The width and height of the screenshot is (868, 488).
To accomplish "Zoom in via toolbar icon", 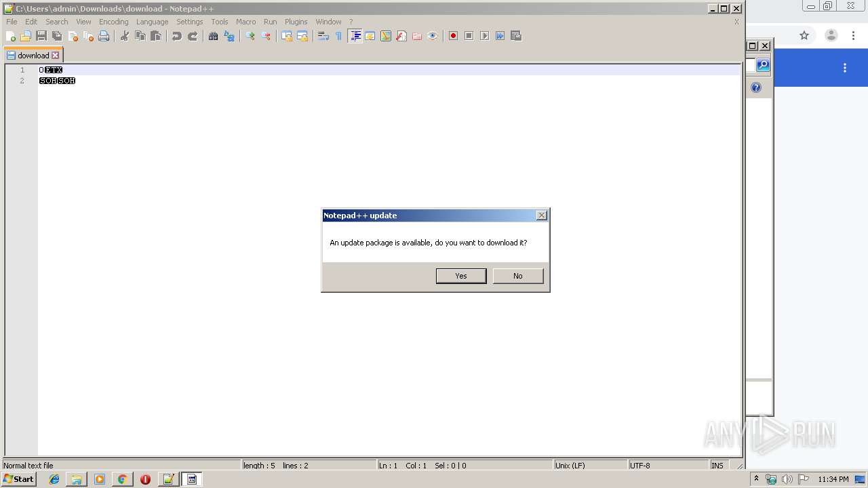I will (x=250, y=36).
